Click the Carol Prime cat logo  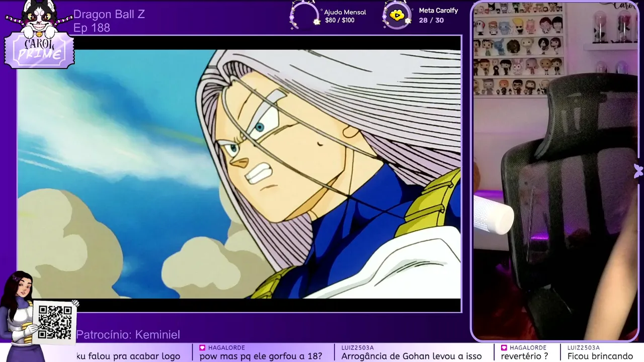(x=39, y=34)
